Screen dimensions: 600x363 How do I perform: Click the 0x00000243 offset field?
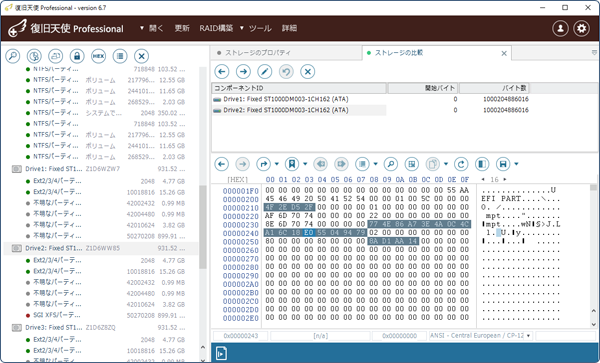point(241,336)
